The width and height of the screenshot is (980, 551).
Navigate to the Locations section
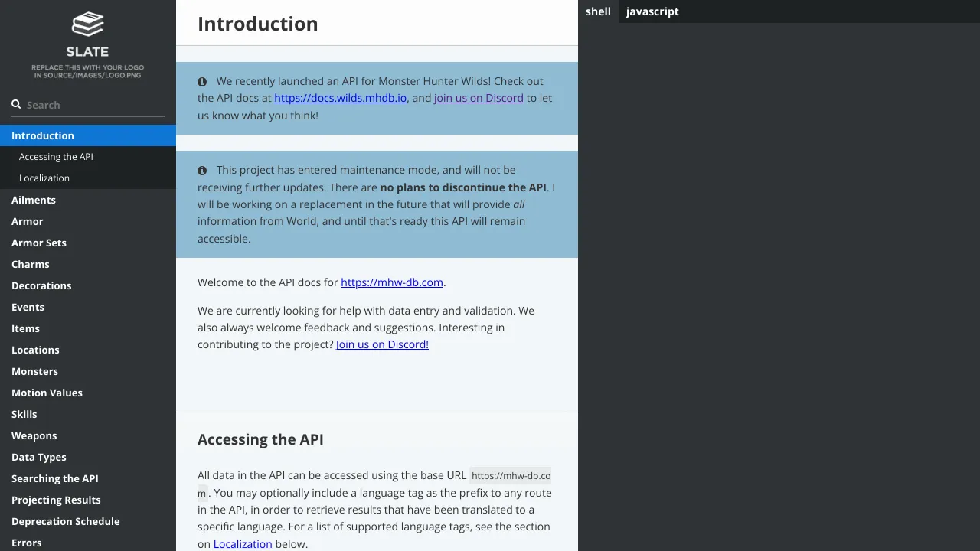tap(88, 350)
